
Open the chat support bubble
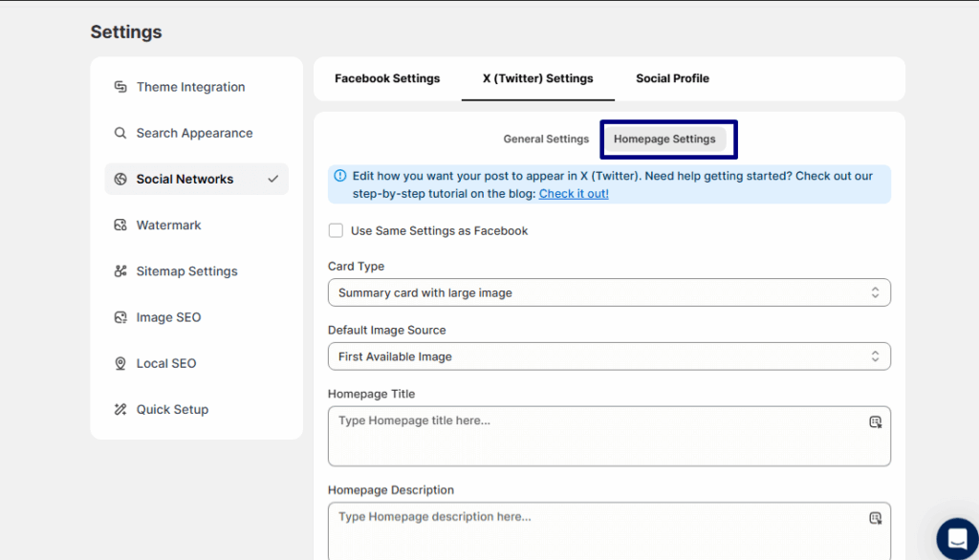click(x=957, y=538)
